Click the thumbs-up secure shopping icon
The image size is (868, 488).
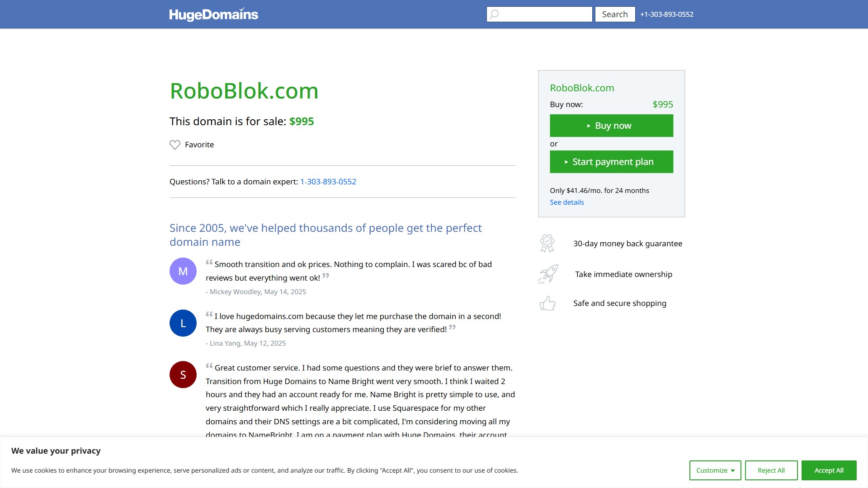[547, 303]
